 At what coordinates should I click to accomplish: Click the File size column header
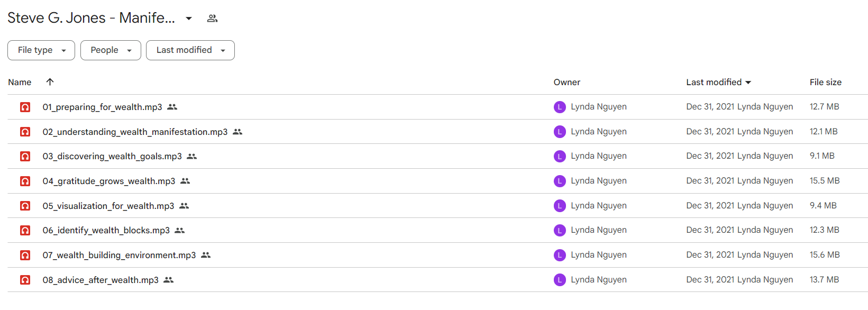tap(825, 83)
